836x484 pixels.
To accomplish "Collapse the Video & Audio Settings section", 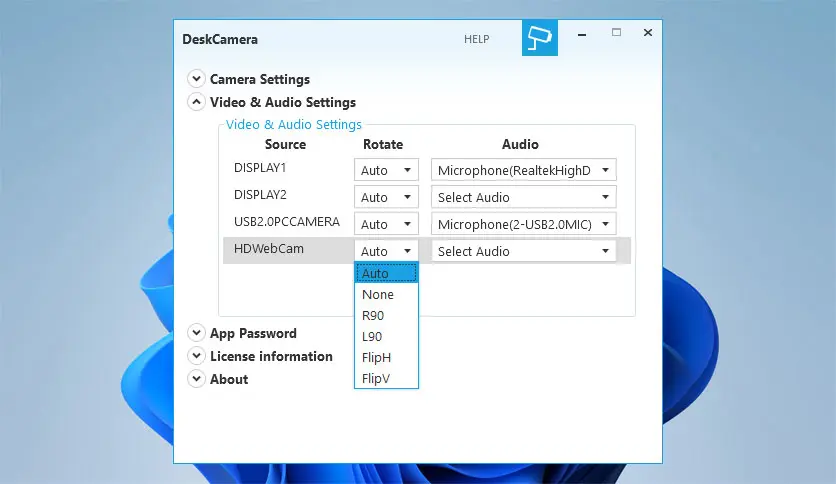I will [196, 102].
